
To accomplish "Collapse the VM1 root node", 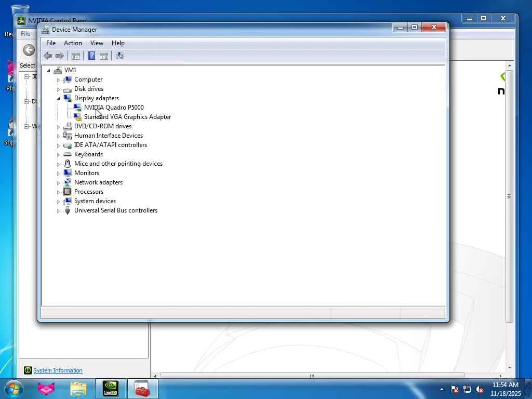I will click(x=48, y=71).
